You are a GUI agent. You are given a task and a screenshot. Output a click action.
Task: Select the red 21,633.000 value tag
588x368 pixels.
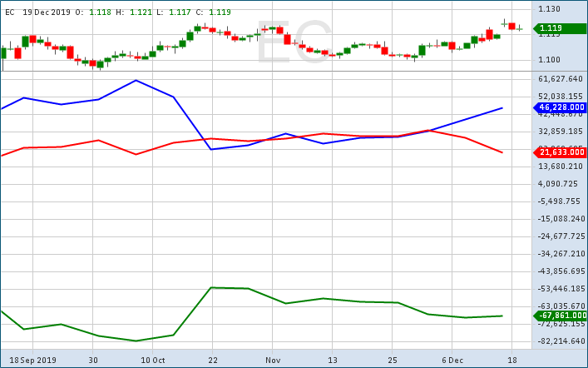coord(561,152)
